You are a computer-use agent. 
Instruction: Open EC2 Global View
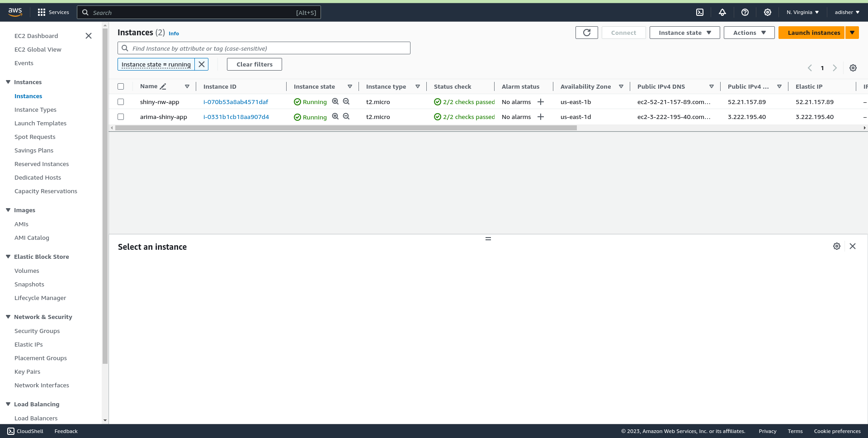38,49
